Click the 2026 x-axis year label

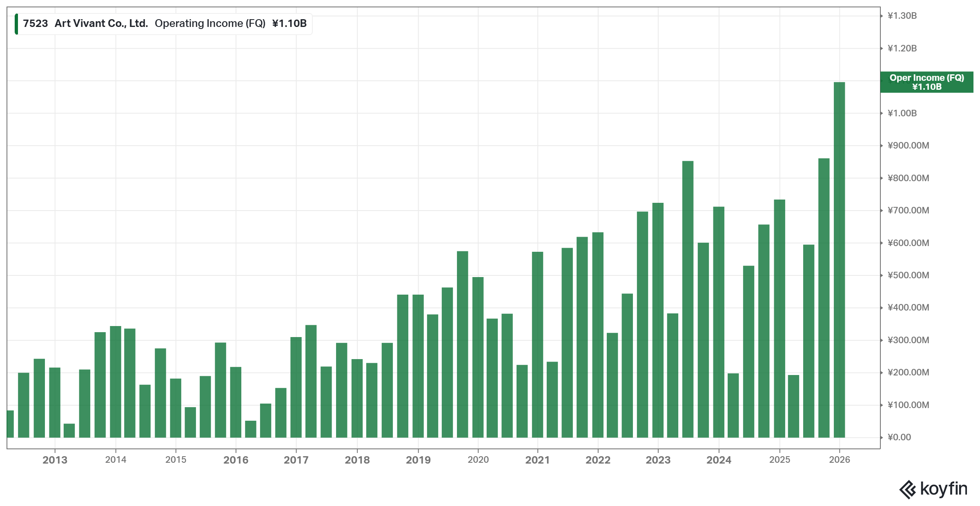tap(840, 460)
